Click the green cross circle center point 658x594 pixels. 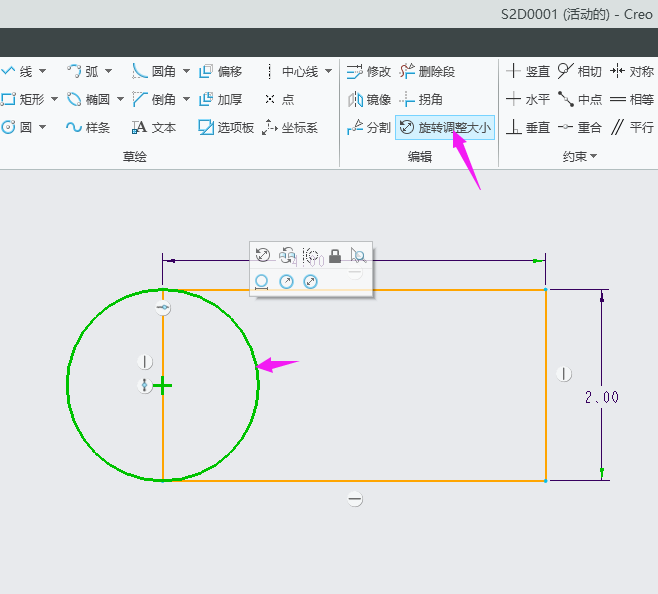click(163, 385)
